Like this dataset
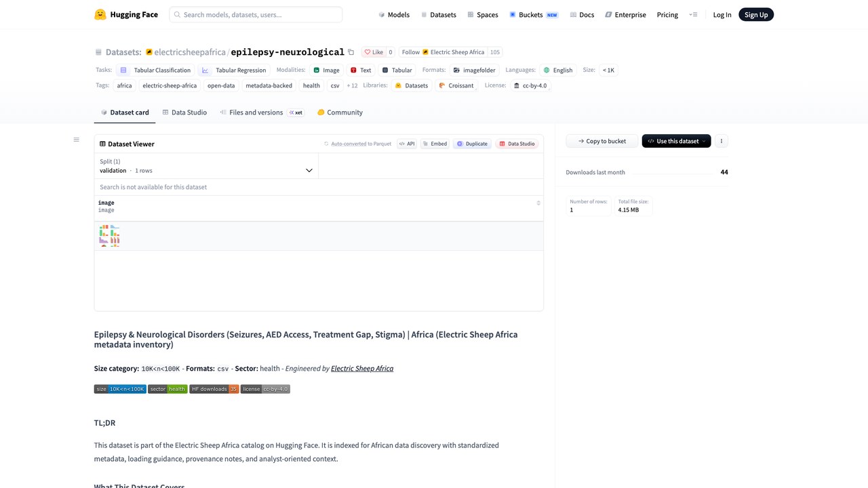868x488 pixels. [x=373, y=52]
